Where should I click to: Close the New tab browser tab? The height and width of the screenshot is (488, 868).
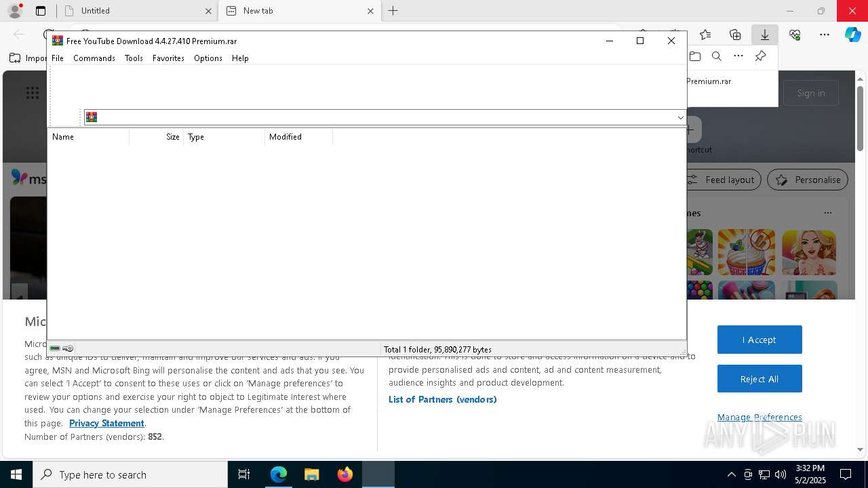[370, 11]
